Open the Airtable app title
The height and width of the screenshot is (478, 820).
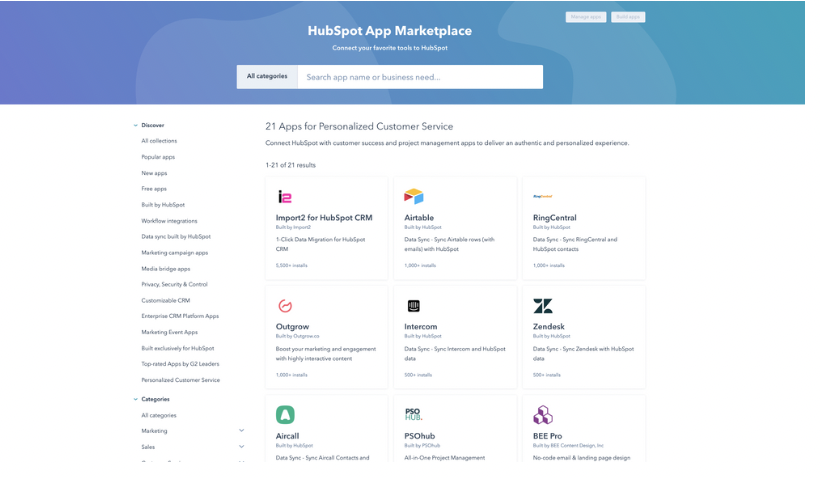pyautogui.click(x=419, y=218)
